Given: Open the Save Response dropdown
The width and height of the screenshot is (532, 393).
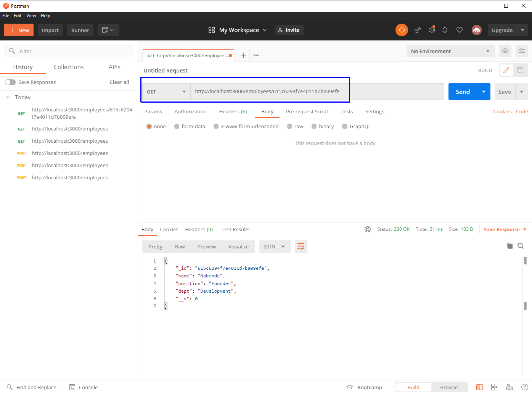Looking at the screenshot, I should coord(505,229).
